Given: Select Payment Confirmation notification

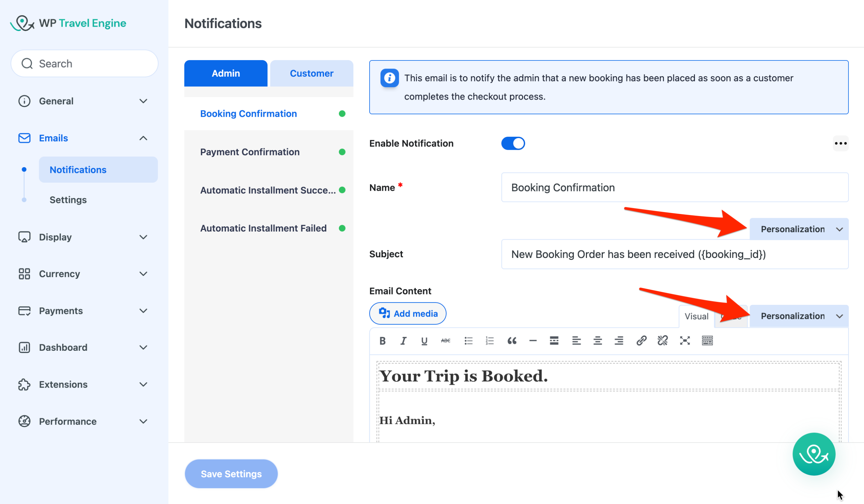Looking at the screenshot, I should coord(250,152).
